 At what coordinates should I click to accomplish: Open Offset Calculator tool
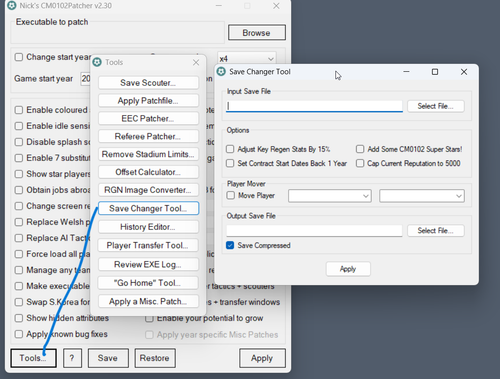click(148, 172)
